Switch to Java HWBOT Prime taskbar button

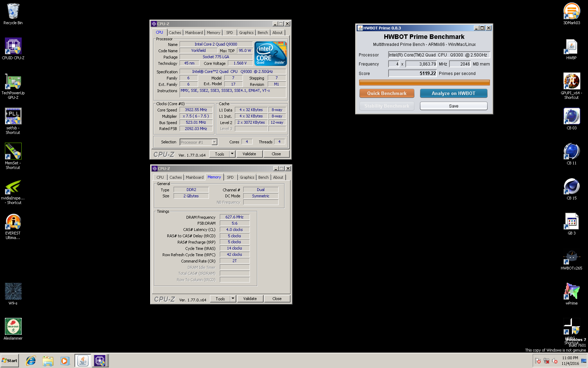83,361
